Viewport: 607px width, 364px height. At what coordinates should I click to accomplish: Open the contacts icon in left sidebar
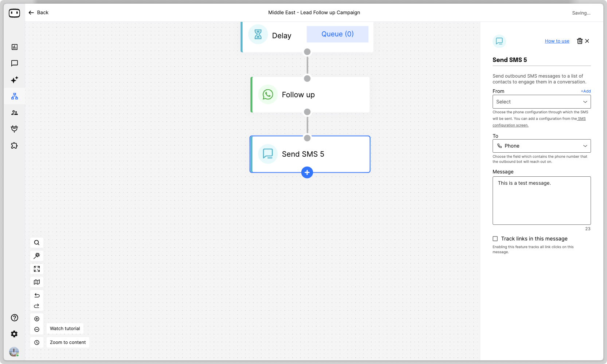[15, 113]
